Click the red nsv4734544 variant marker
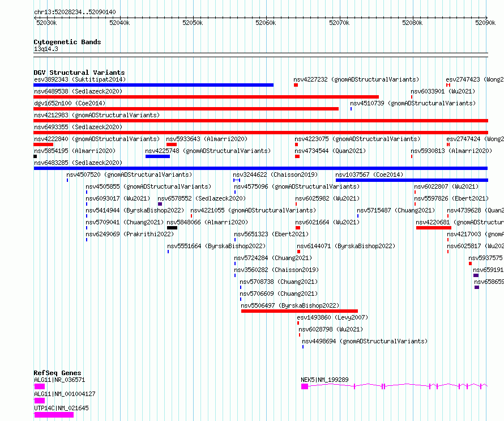 (297, 156)
